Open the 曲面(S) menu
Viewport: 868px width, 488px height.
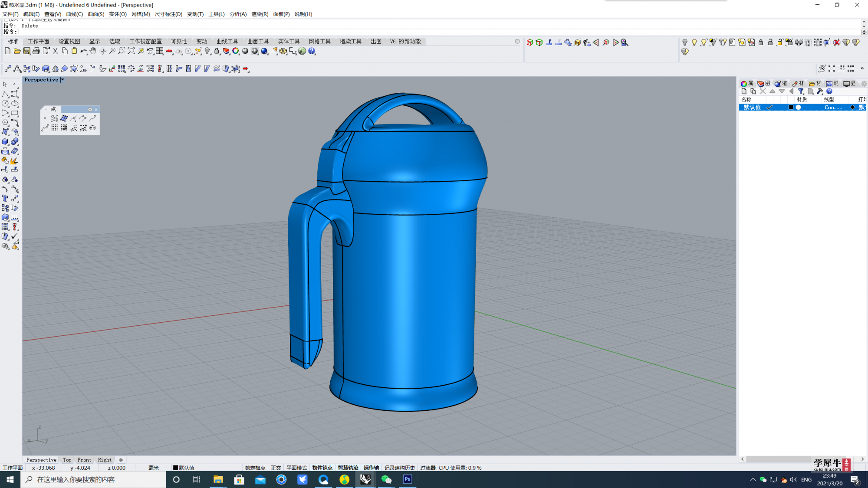pos(96,14)
